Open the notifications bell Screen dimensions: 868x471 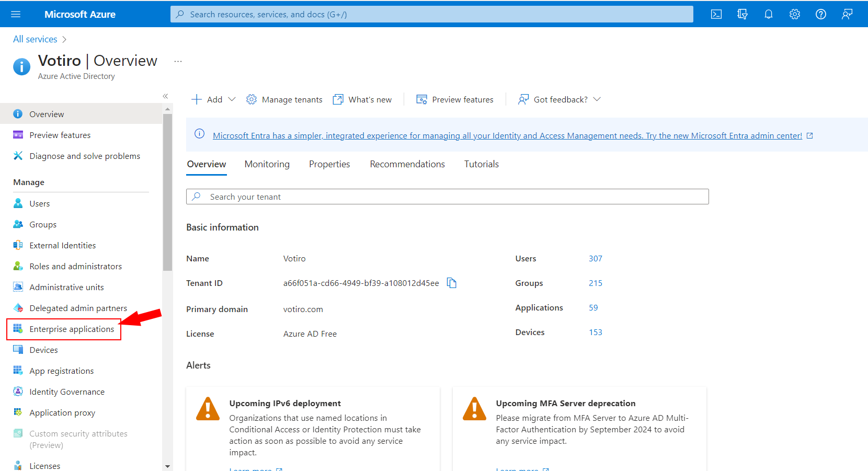(x=769, y=14)
